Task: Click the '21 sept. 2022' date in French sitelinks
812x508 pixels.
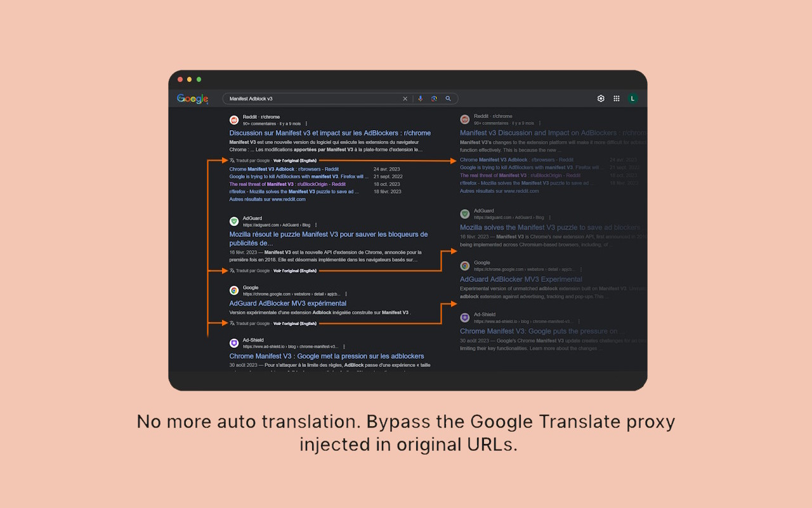Action: point(388,177)
